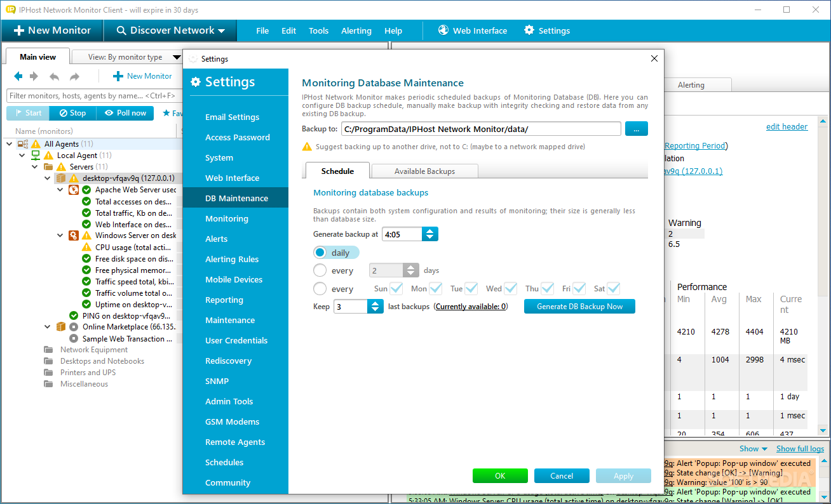Click the green OK button

coord(500,476)
